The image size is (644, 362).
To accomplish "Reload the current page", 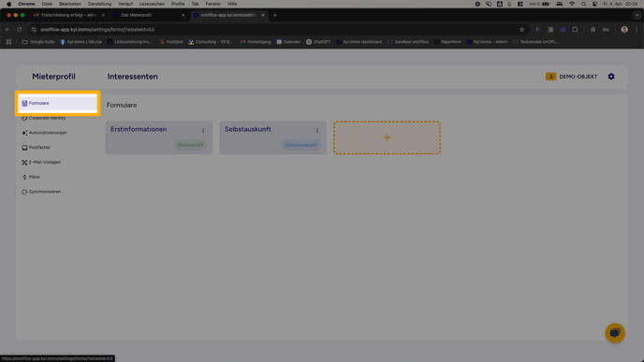I will 20,30.
